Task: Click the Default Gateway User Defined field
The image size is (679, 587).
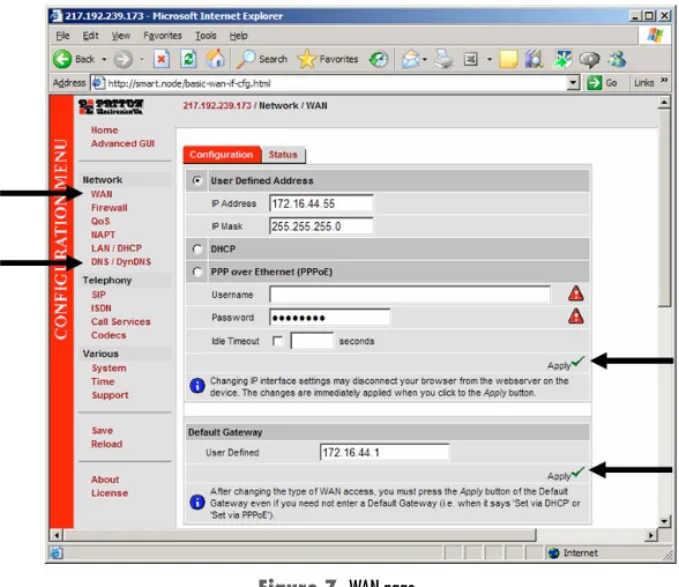Action: coord(384,452)
